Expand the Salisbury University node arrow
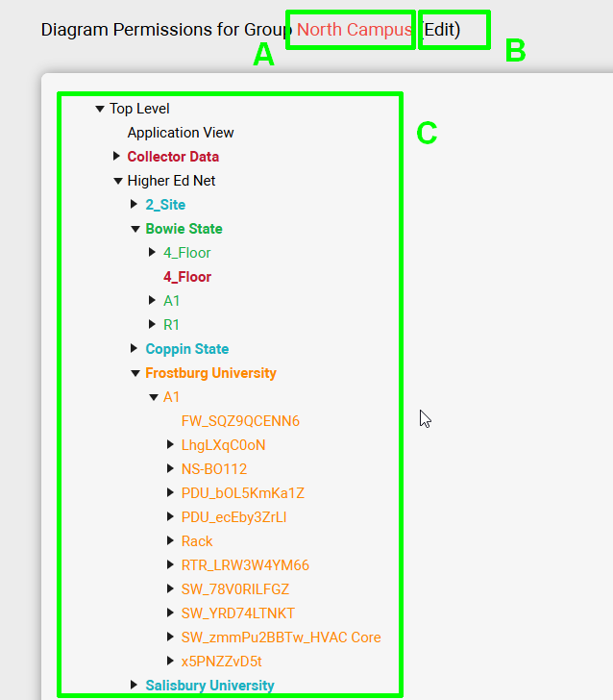613x700 pixels. pos(135,686)
